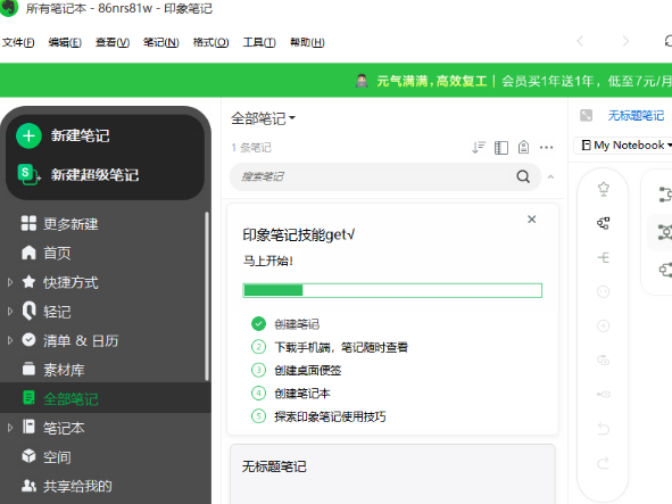This screenshot has width=672, height=504.
Task: Open the 笔记(N) menu
Action: pos(161,42)
